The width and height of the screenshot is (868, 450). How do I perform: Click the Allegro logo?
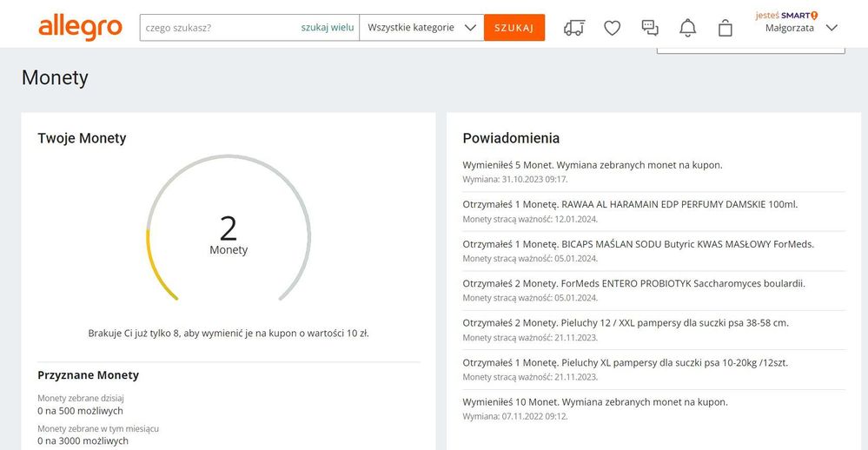pyautogui.click(x=80, y=27)
